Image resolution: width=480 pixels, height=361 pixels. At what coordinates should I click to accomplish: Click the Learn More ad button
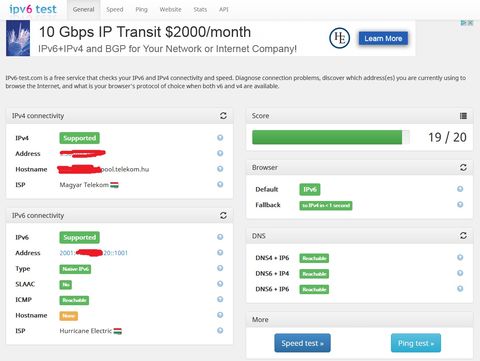coord(383,39)
